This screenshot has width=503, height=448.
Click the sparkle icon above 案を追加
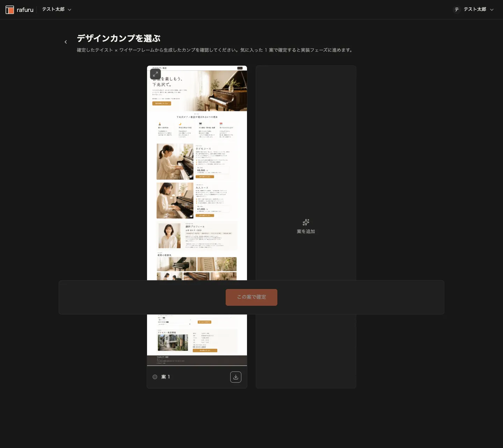pos(306,222)
